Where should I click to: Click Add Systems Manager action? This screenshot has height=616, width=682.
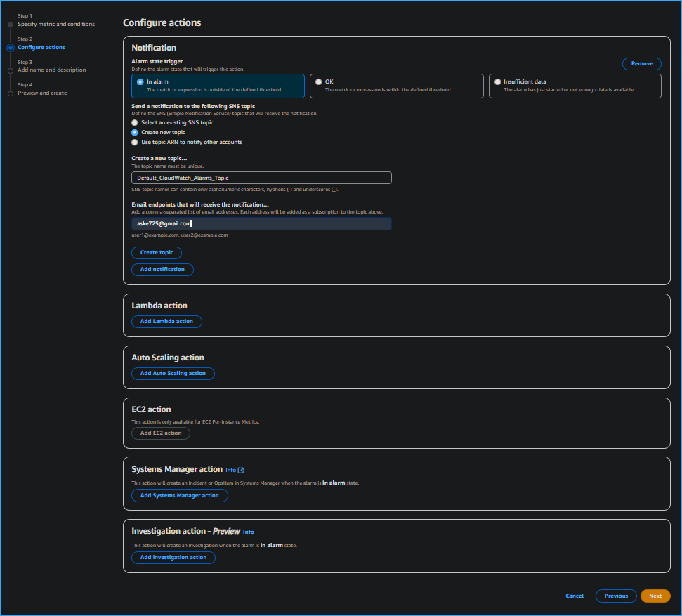tap(179, 495)
